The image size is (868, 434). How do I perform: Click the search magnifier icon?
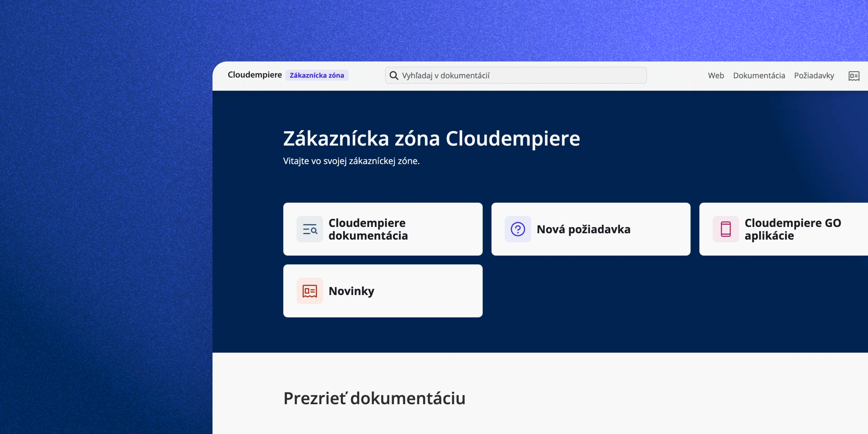(394, 76)
